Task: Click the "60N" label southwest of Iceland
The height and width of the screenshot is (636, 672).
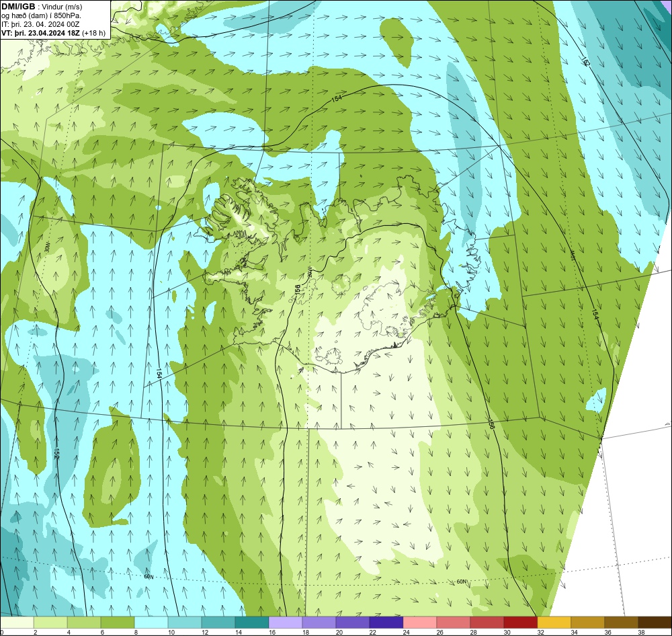Action: tap(149, 577)
